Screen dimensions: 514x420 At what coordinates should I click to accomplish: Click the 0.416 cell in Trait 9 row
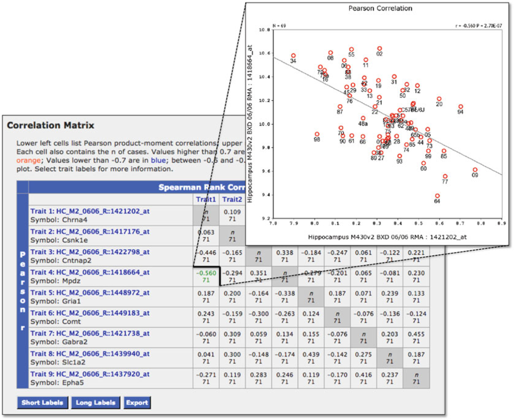[x=364, y=378]
